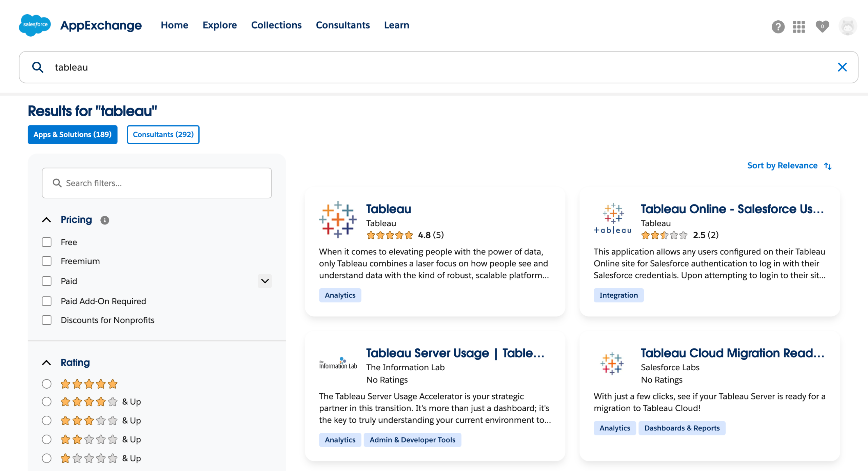Switch to Consultants (292) tab
Screen dimensions: 868x471
pos(163,135)
